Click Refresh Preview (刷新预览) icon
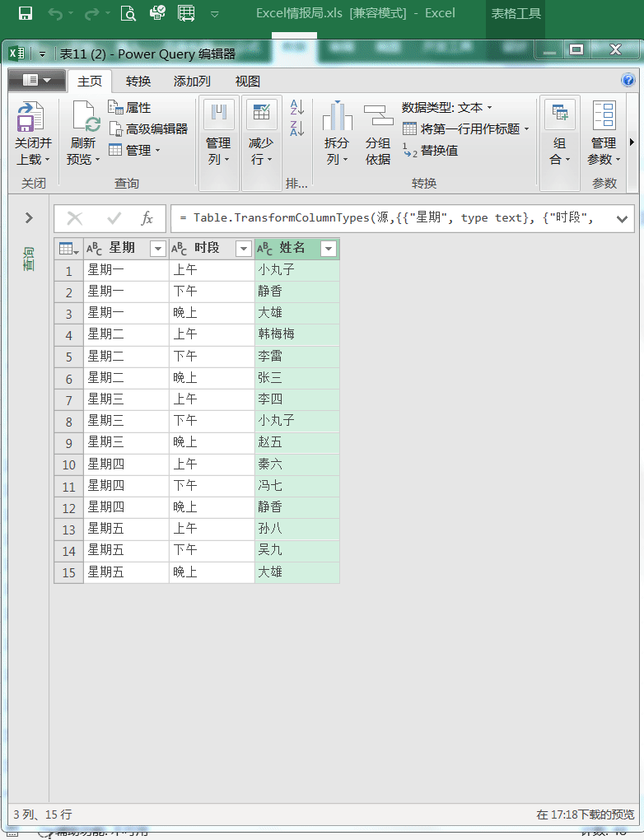The image size is (644, 840). [x=85, y=119]
